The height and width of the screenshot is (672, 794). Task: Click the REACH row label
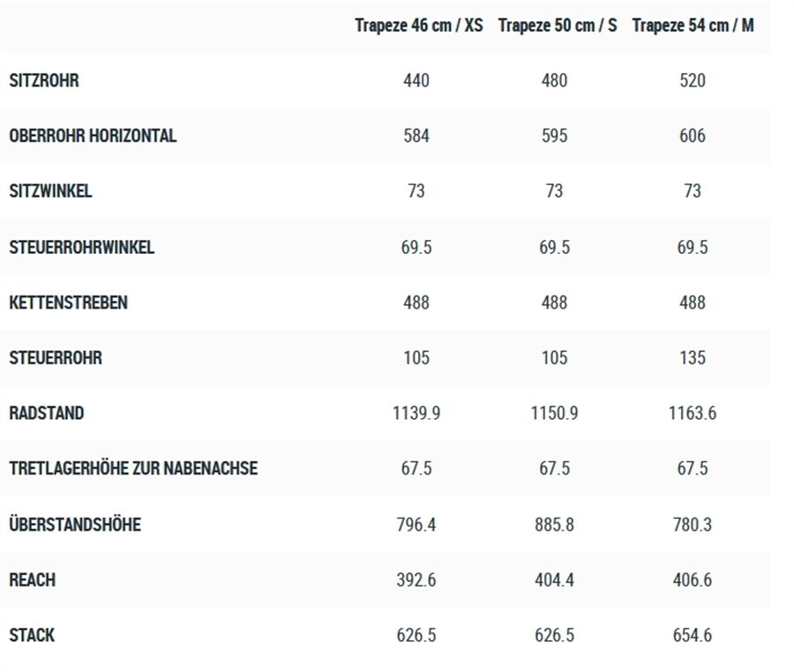(33, 579)
